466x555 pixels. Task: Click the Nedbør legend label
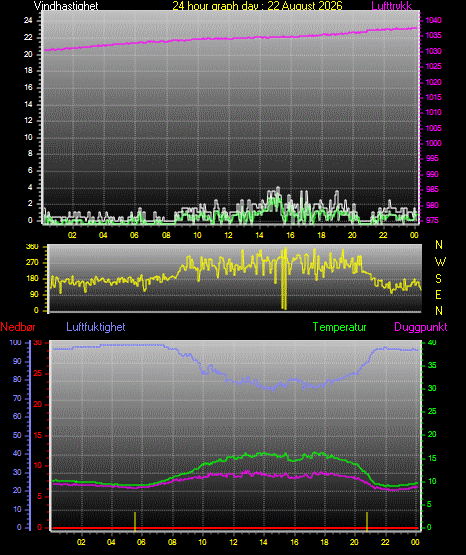click(18, 327)
